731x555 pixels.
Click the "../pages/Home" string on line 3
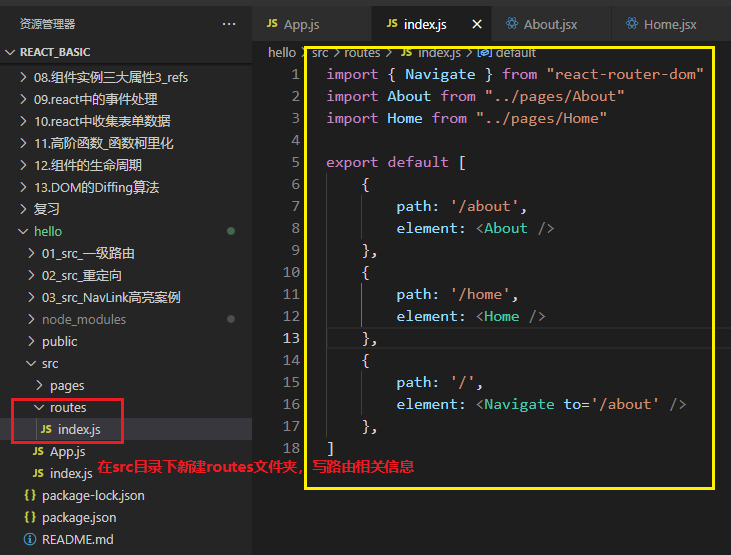pos(541,118)
